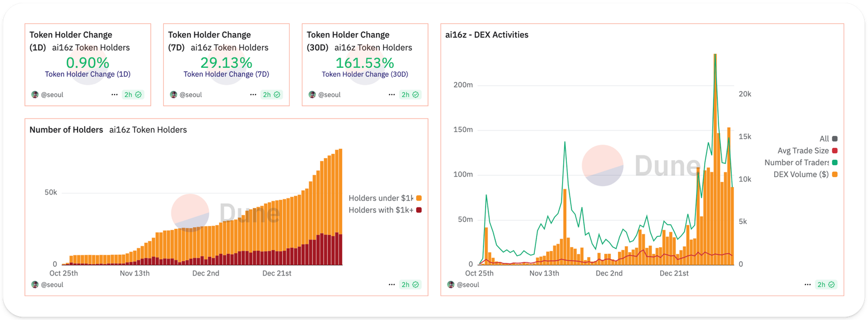868x320 pixels.
Task: Open the @seoul profile link on the 30D widget
Action: point(327,94)
